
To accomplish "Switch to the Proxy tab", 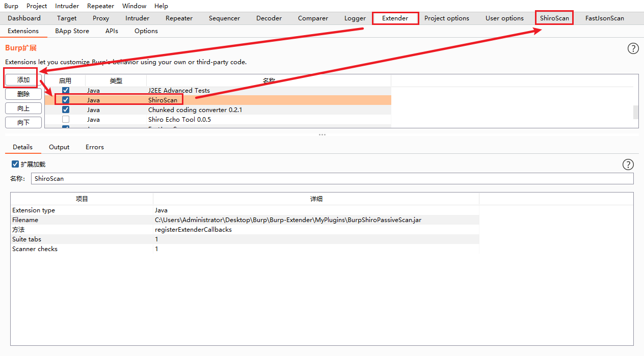I will (101, 18).
